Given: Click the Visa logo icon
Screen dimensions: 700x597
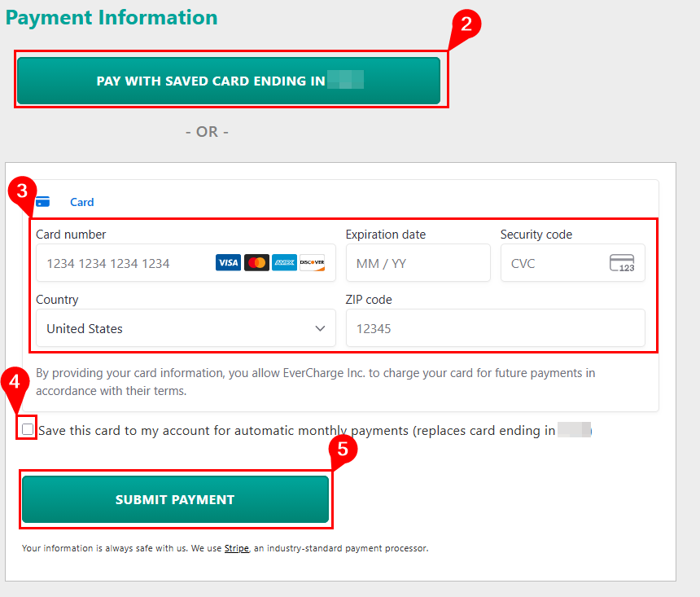Looking at the screenshot, I should (228, 262).
